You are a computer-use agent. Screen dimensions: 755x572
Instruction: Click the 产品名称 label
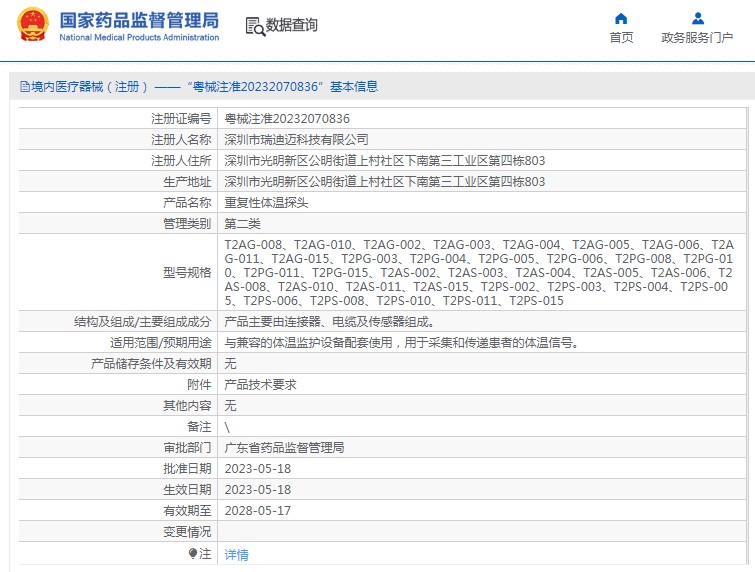click(x=187, y=203)
